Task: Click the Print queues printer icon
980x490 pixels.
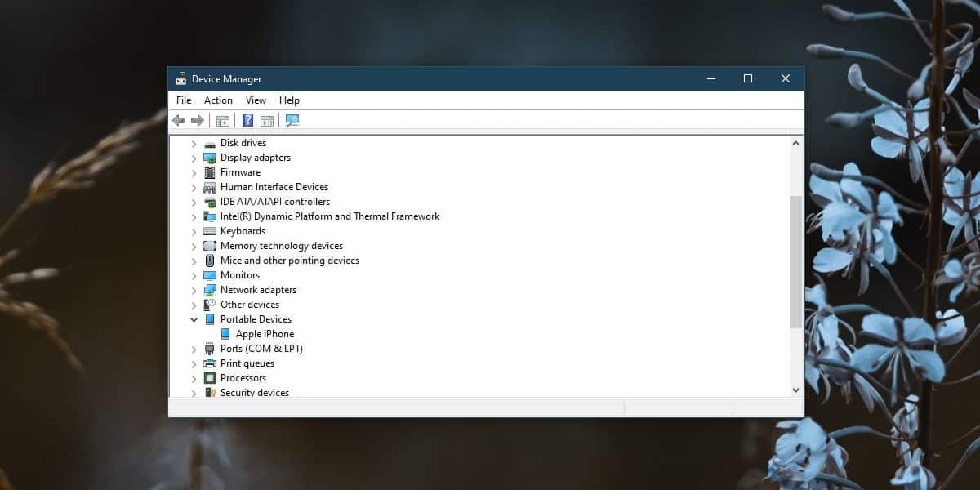Action: tap(210, 363)
